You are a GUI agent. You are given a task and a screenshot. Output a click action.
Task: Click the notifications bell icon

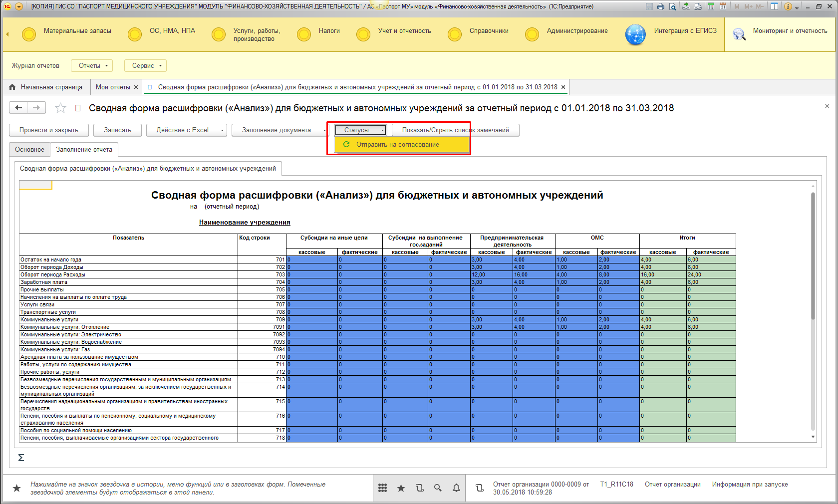[x=456, y=488]
